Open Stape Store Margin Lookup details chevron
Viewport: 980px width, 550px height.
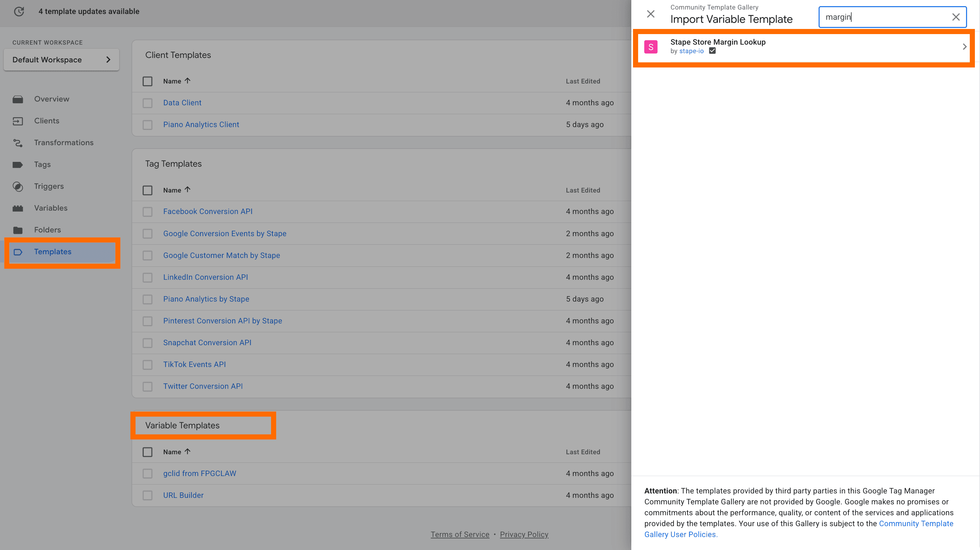pos(965,46)
